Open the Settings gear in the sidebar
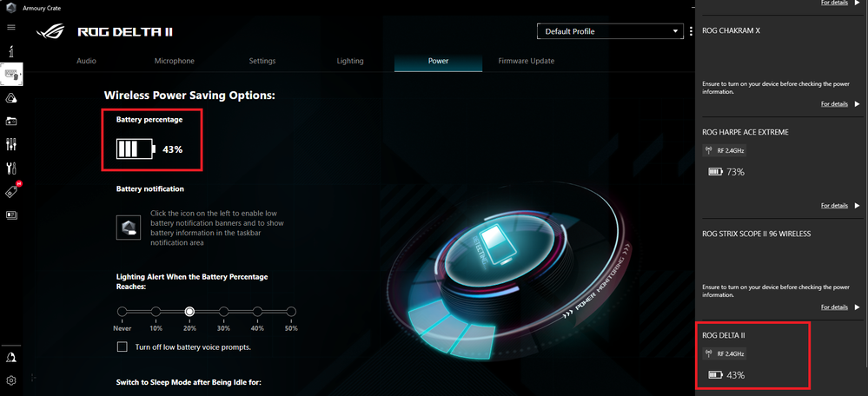 click(11, 380)
